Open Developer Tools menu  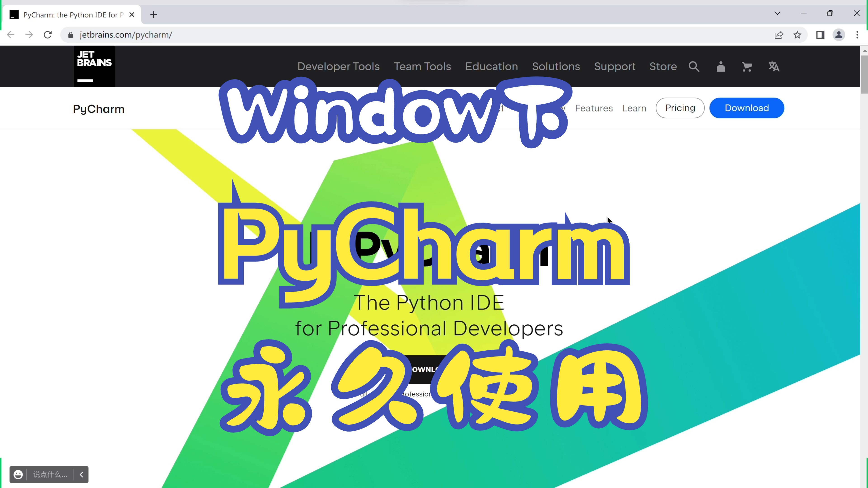338,66
